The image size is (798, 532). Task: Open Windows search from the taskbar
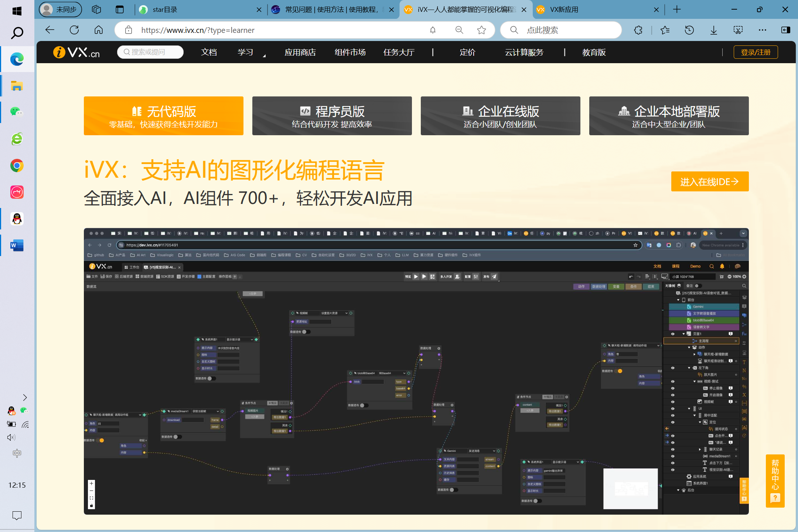(17, 33)
